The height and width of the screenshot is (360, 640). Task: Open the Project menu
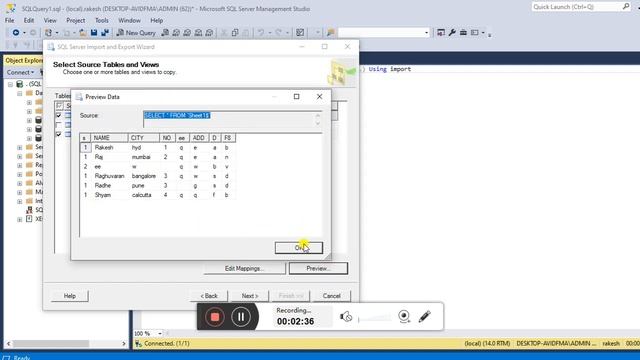coord(76,20)
